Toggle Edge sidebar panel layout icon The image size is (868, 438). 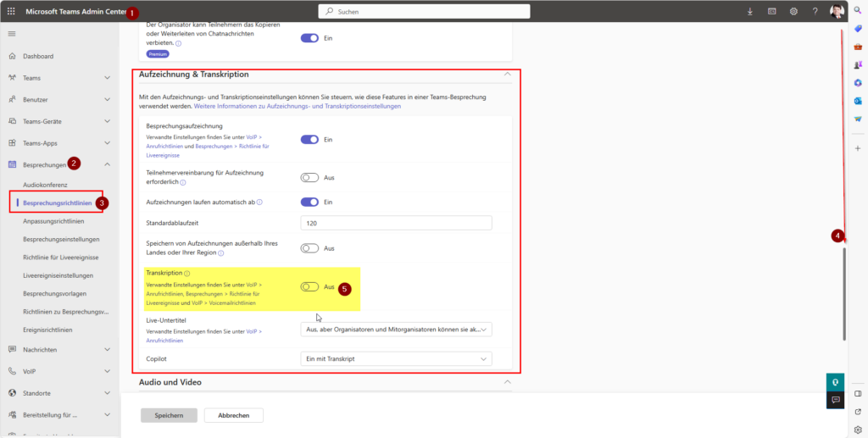point(858,394)
